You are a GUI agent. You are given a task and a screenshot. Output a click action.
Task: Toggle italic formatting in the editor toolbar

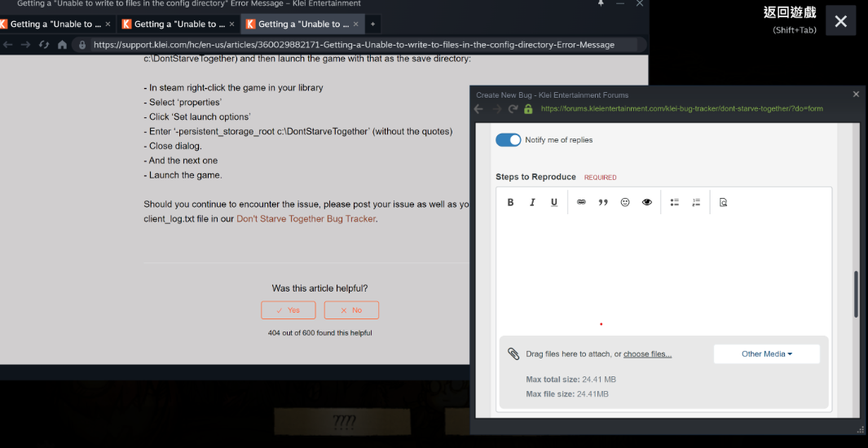click(532, 203)
